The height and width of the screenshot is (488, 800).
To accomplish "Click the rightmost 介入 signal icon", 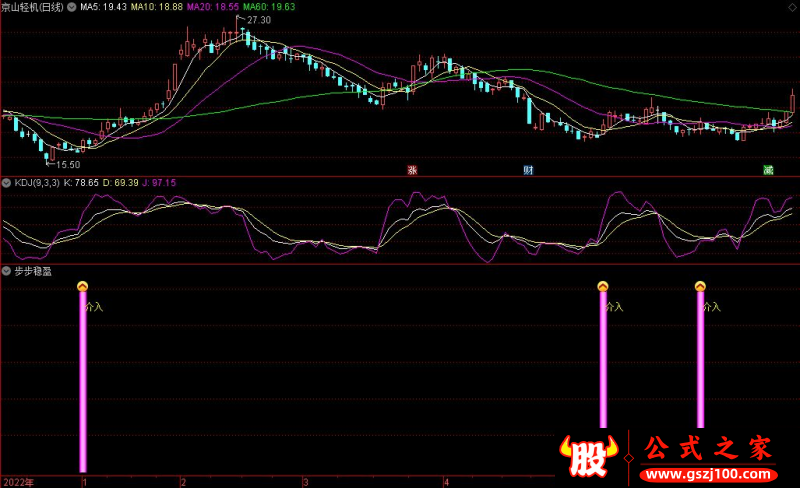I will pos(700,287).
